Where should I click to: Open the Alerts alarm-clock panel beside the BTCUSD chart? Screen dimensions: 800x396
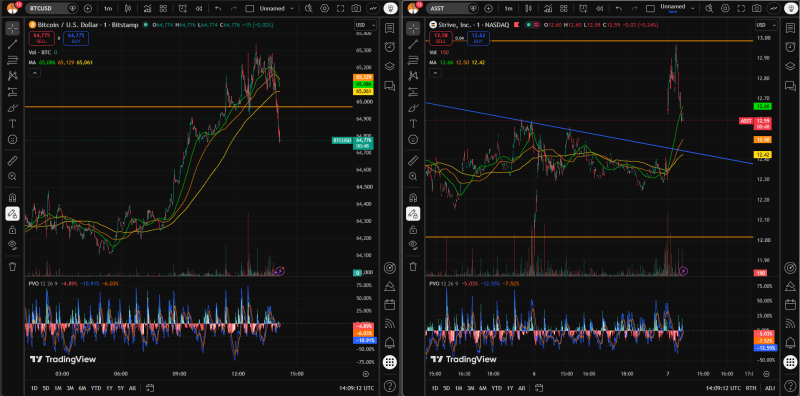pyautogui.click(x=390, y=46)
